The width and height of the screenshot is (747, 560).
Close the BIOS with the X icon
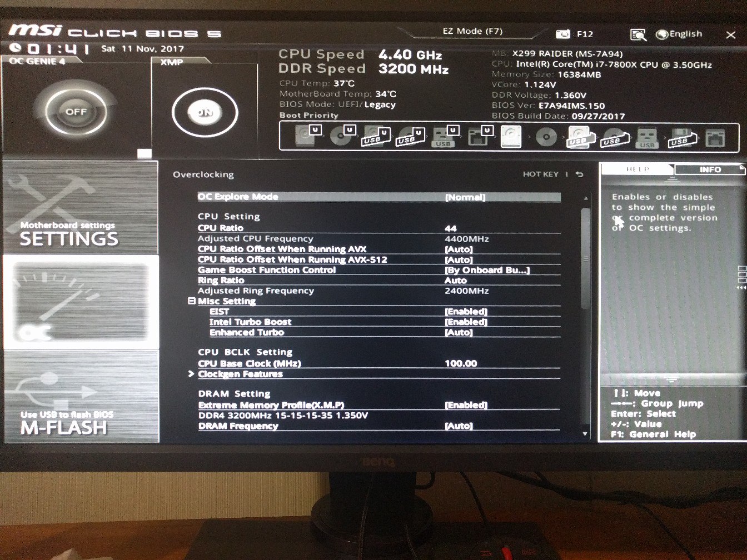[731, 35]
